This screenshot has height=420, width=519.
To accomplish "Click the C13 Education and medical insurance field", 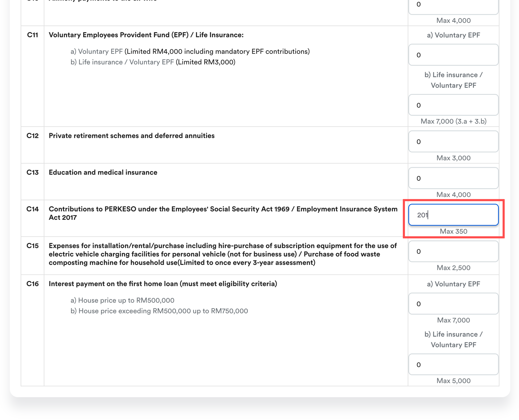I will click(453, 178).
